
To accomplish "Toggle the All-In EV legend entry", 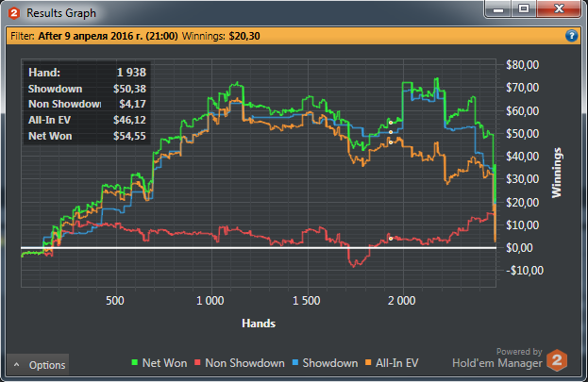I will [x=392, y=363].
